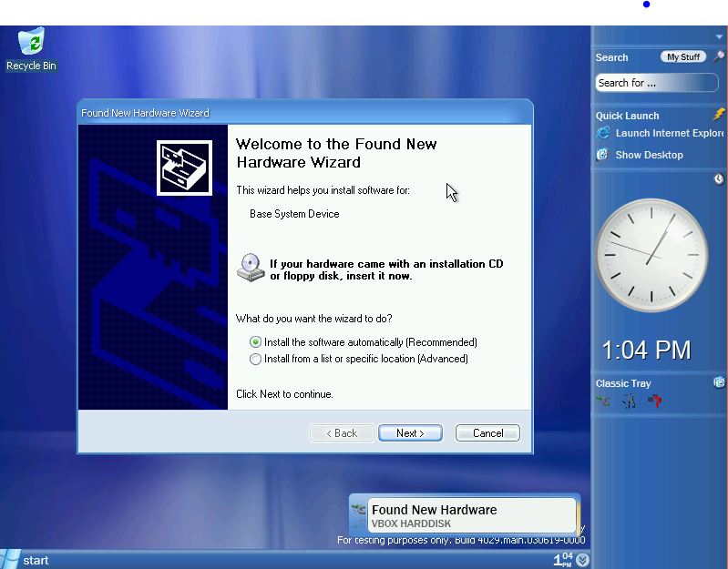Click the VBOX HARDDISK notification text
The width and height of the screenshot is (728, 569).
pos(411,523)
